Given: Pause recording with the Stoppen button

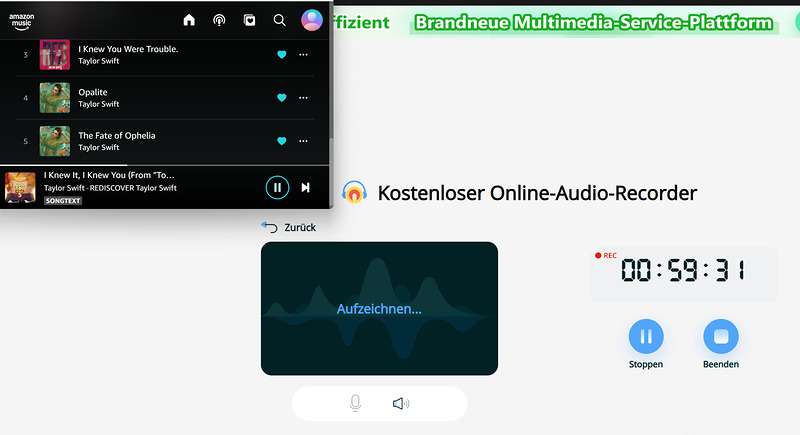Looking at the screenshot, I should (x=646, y=337).
